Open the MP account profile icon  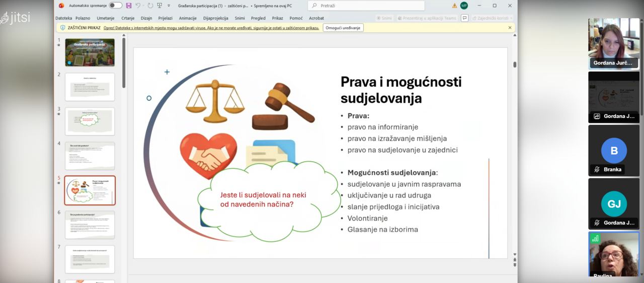click(x=464, y=6)
